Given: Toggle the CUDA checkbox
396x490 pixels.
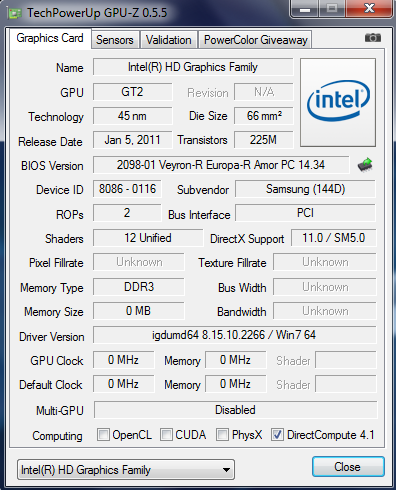Looking at the screenshot, I should coord(166,435).
